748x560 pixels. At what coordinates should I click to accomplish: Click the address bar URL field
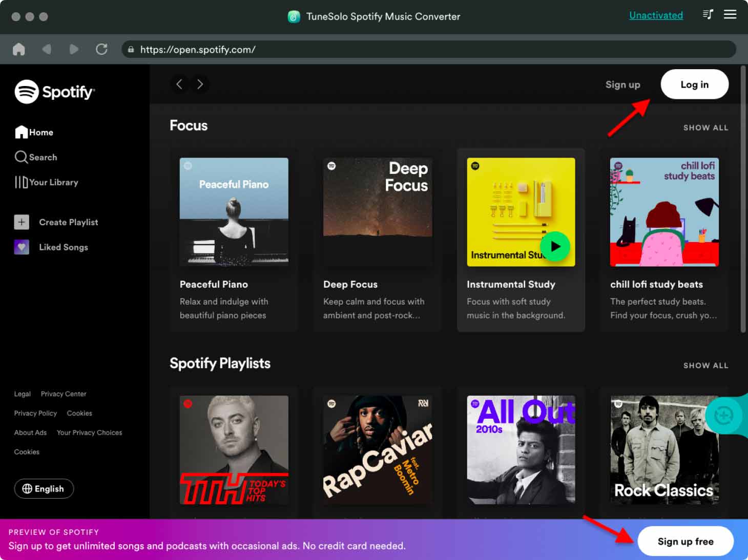pos(429,50)
